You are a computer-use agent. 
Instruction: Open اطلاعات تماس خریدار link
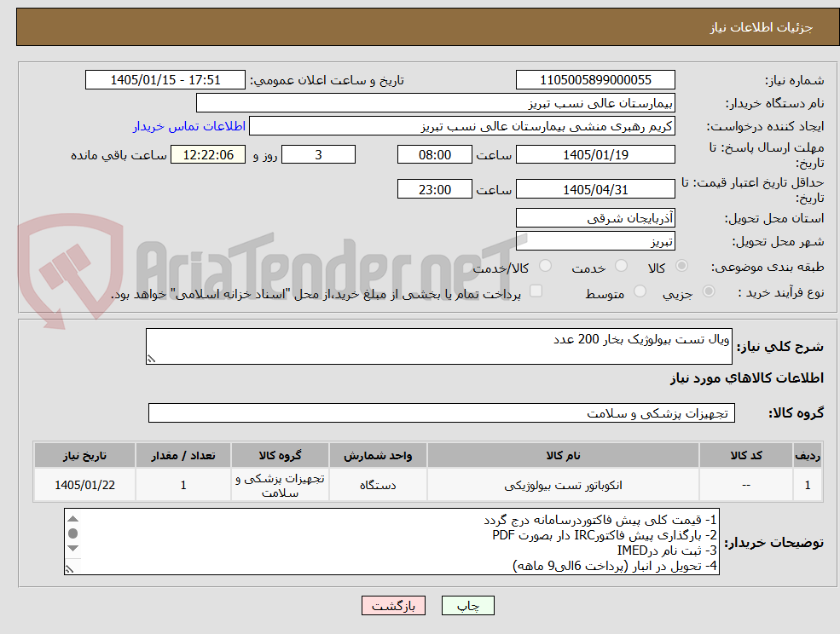pyautogui.click(x=189, y=126)
